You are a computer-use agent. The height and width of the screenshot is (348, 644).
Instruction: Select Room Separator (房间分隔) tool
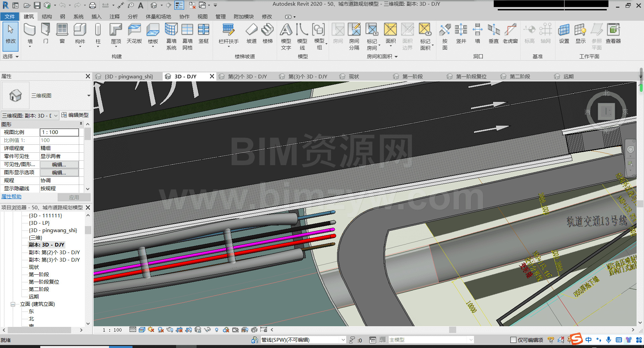point(354,36)
